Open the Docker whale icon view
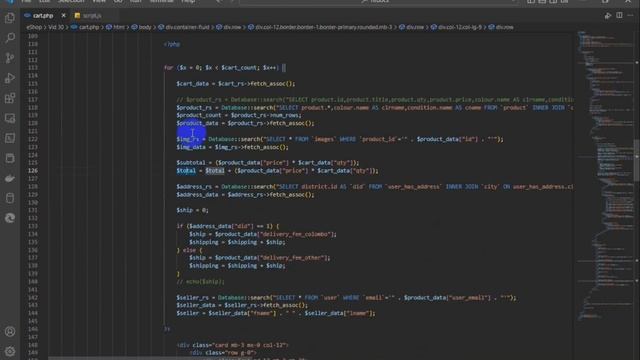The width and height of the screenshot is (640, 360). (x=10, y=178)
